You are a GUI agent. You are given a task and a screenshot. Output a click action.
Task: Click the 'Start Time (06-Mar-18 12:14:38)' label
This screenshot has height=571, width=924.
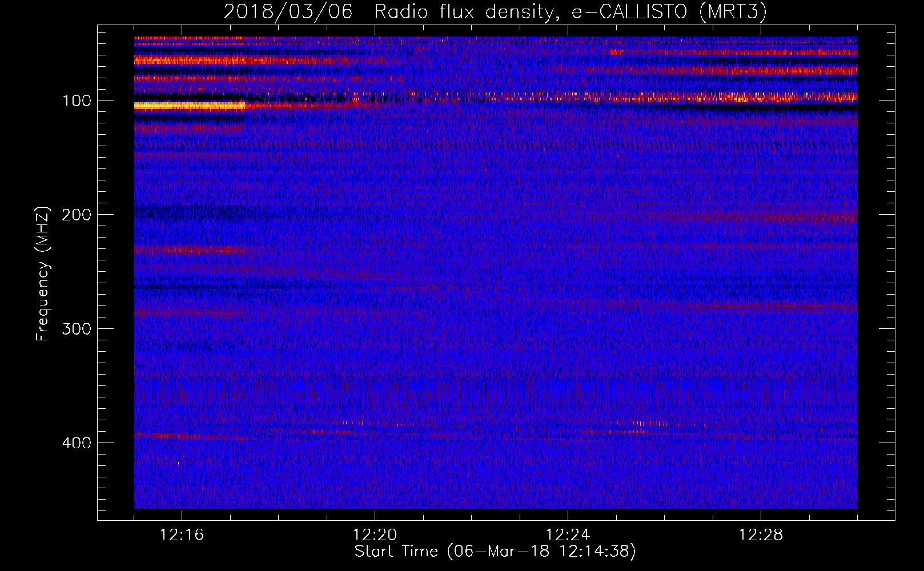tap(495, 552)
